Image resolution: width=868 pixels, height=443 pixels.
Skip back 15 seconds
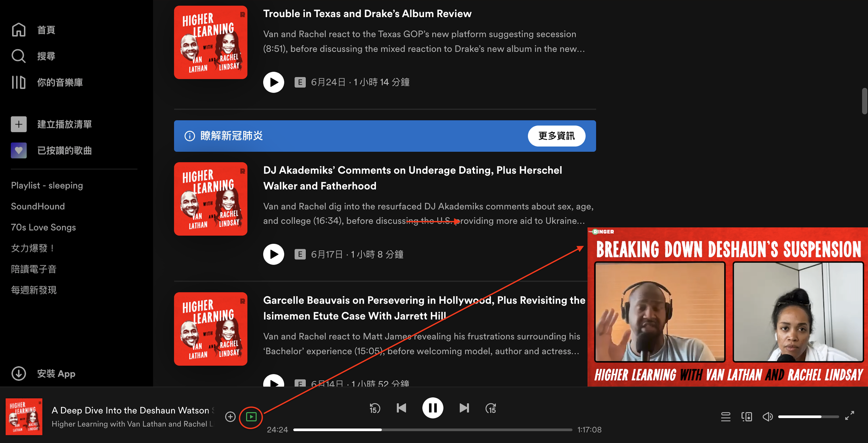point(374,408)
